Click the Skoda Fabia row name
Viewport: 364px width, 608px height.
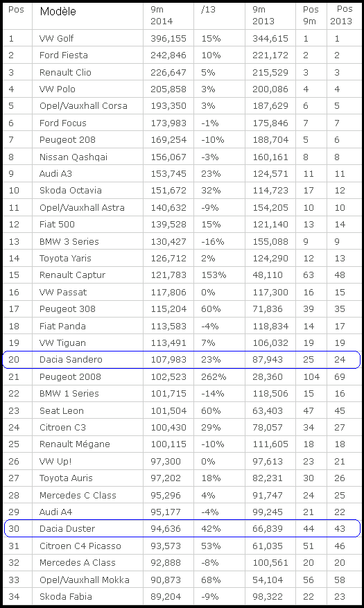pos(65,597)
